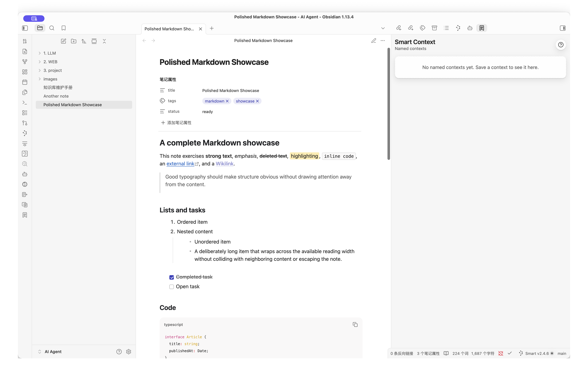Select Polished Markdown Showcase in the file list
Viewport: 588px width, 382px height.
tap(84, 105)
